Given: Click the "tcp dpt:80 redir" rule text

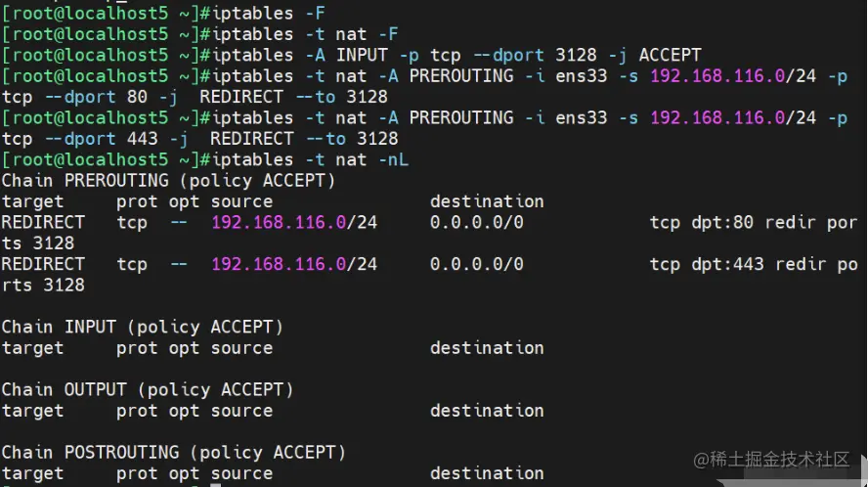Looking at the screenshot, I should click(732, 223).
